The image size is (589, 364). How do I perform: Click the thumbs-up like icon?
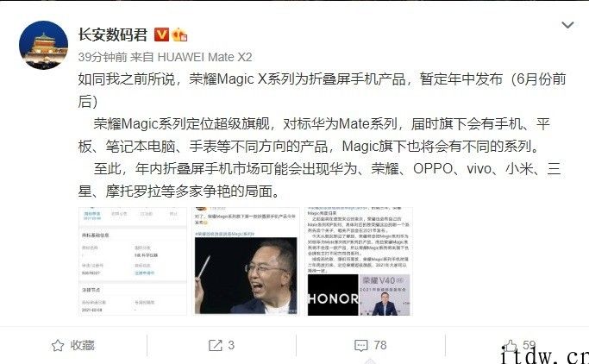pyautogui.click(x=510, y=346)
